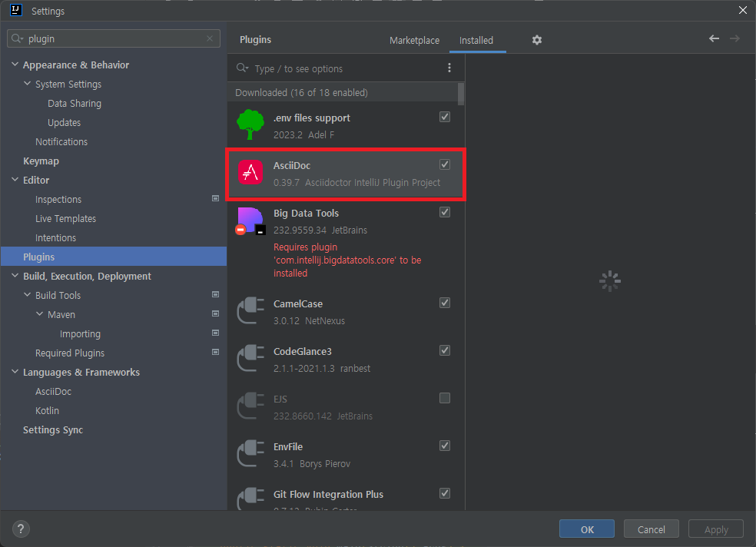The width and height of the screenshot is (756, 547).
Task: Select the AsciiDoc plugin row title
Action: pyautogui.click(x=292, y=165)
